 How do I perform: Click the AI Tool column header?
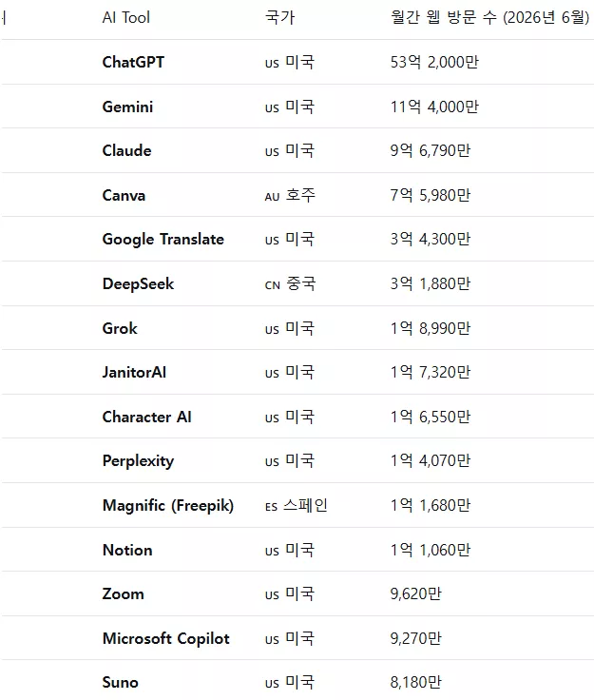(x=125, y=17)
